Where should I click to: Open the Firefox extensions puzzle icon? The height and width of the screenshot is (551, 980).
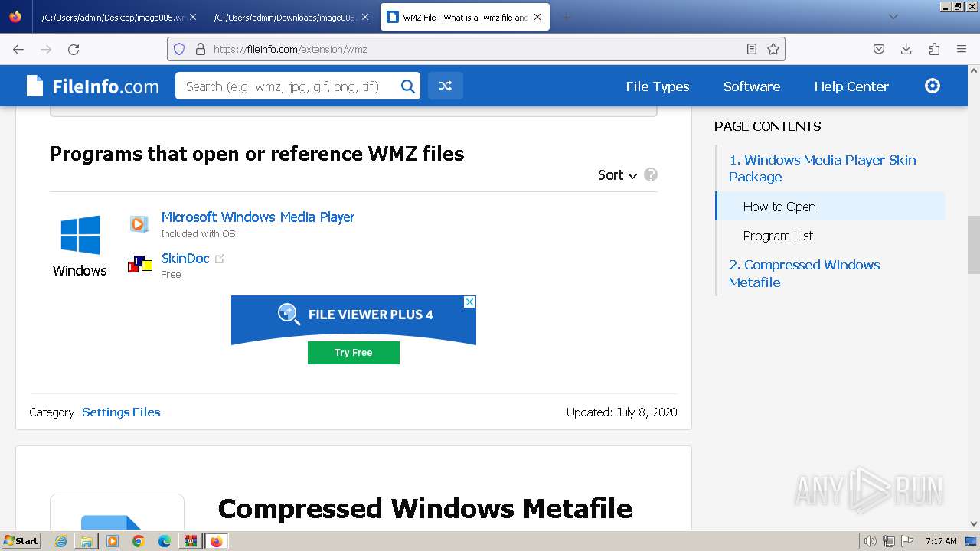click(x=934, y=49)
